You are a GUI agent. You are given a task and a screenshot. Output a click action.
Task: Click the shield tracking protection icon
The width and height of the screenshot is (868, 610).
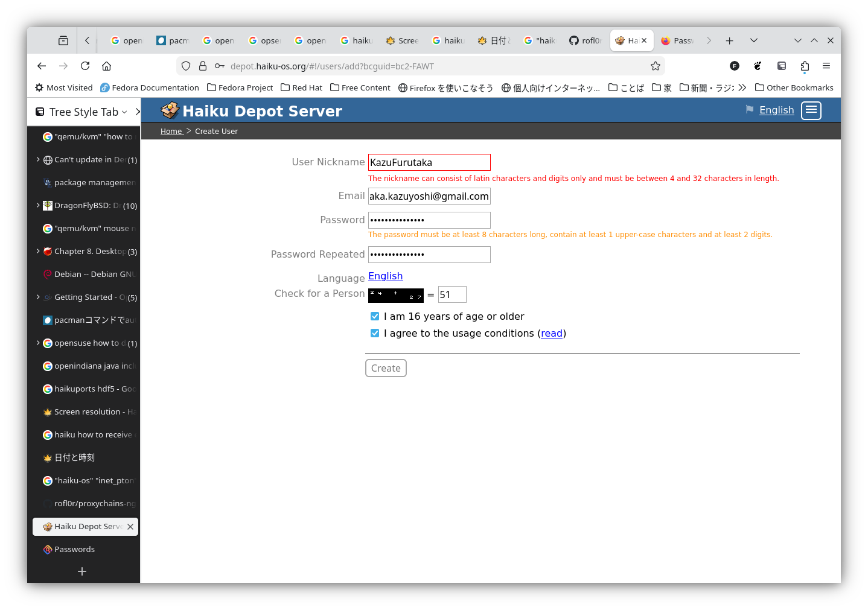[x=186, y=66]
